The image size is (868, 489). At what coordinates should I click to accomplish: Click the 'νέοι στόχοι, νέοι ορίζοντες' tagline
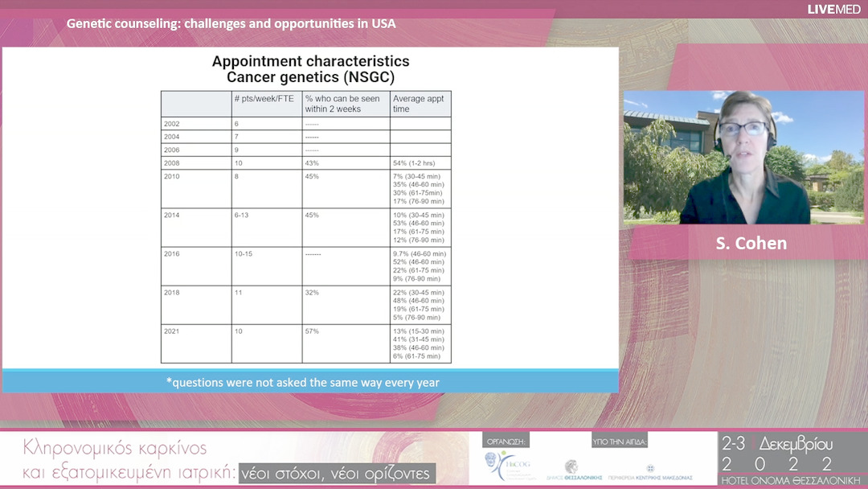(x=337, y=474)
